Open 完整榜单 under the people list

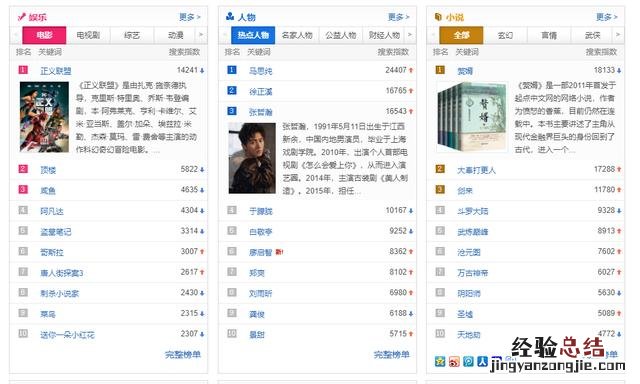pyautogui.click(x=391, y=355)
